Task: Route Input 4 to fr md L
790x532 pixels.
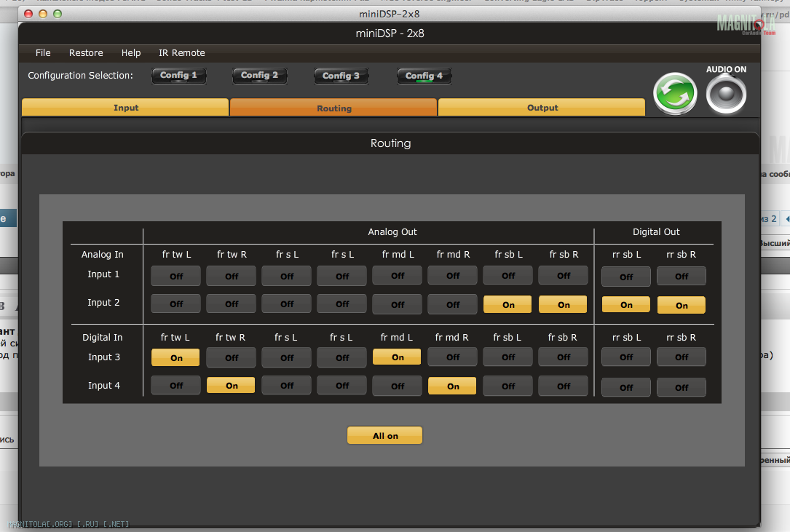Action: pyautogui.click(x=398, y=386)
